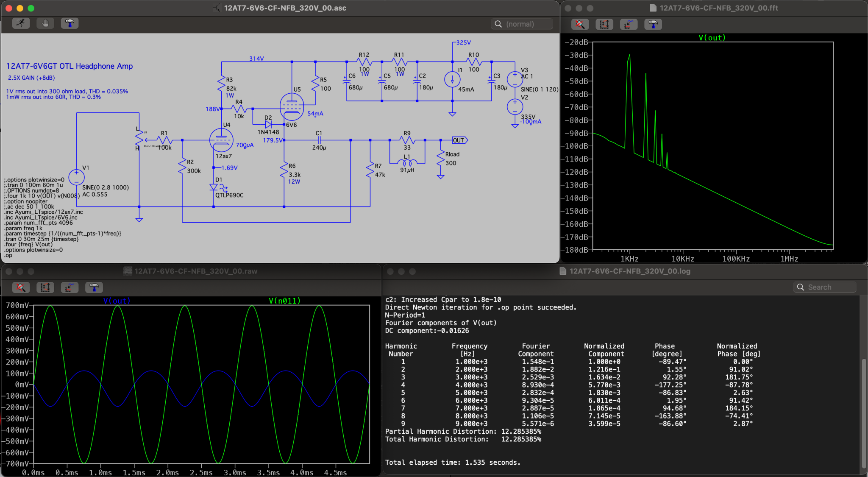This screenshot has height=477, width=868.
Task: Select the Rload 300 ohm resistor
Action: [x=441, y=158]
